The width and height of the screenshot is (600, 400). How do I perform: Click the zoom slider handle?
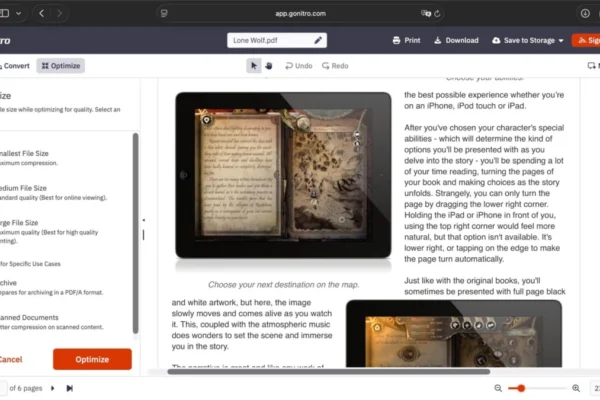click(521, 388)
